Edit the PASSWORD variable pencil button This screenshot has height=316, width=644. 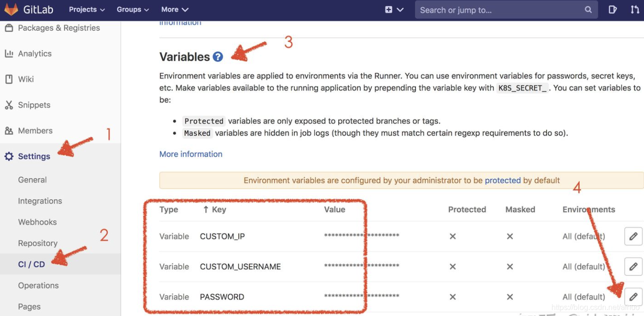click(633, 297)
